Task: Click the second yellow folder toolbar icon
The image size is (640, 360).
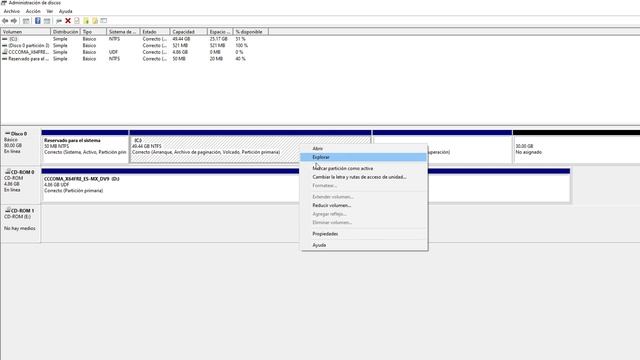Action: click(95, 20)
